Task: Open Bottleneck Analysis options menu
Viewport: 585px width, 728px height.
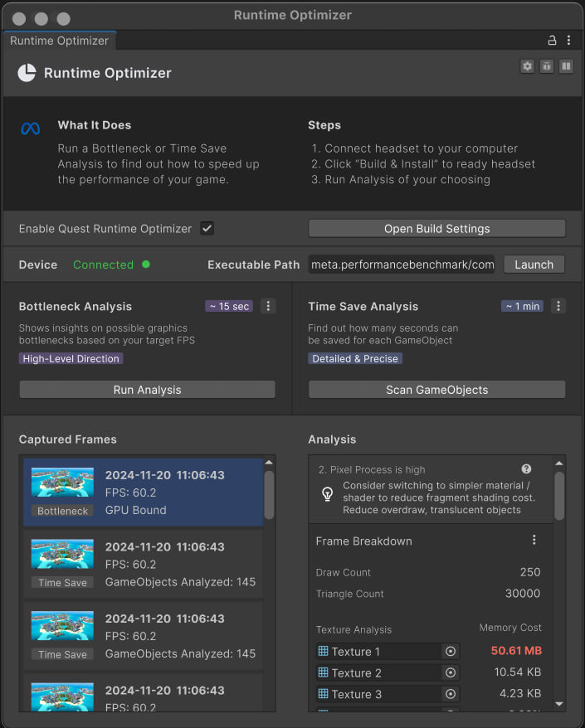Action: pyautogui.click(x=268, y=306)
